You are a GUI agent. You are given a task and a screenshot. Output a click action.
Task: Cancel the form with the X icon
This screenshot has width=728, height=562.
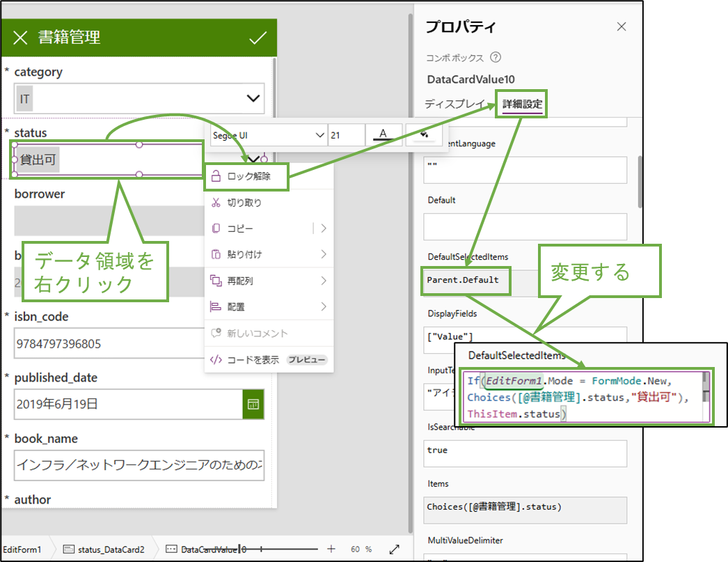[20, 38]
